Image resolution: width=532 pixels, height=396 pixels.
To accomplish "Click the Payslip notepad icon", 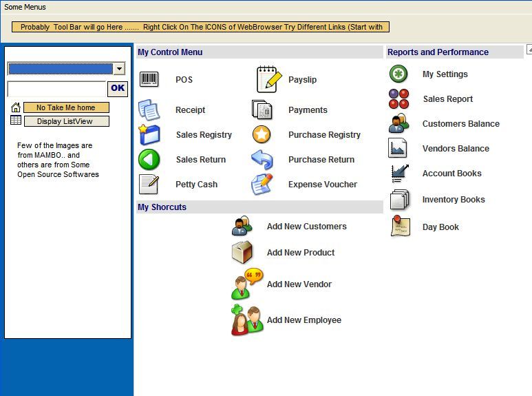I will (x=269, y=80).
